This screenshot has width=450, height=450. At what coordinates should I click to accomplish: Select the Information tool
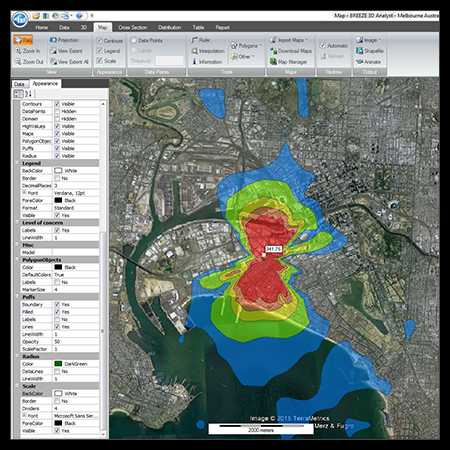coord(207,62)
